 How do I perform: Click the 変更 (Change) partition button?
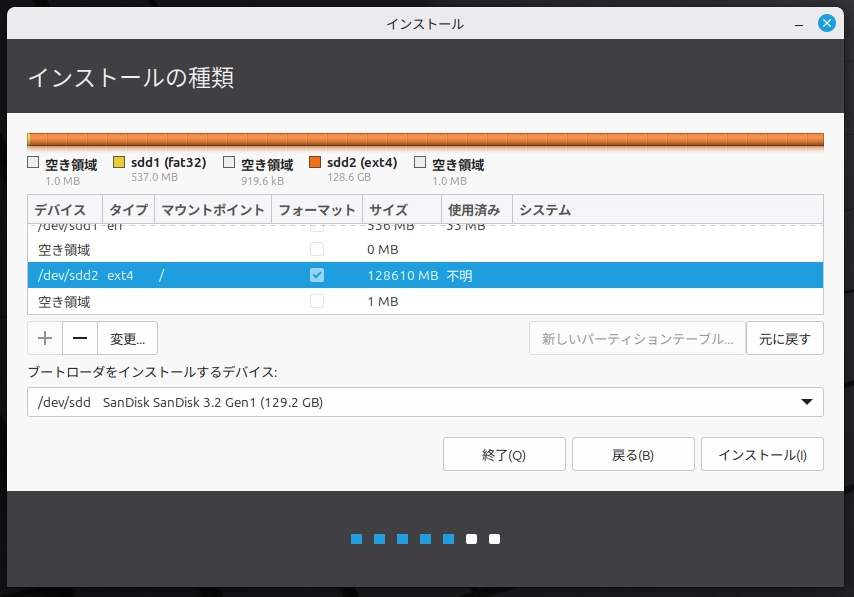[126, 338]
